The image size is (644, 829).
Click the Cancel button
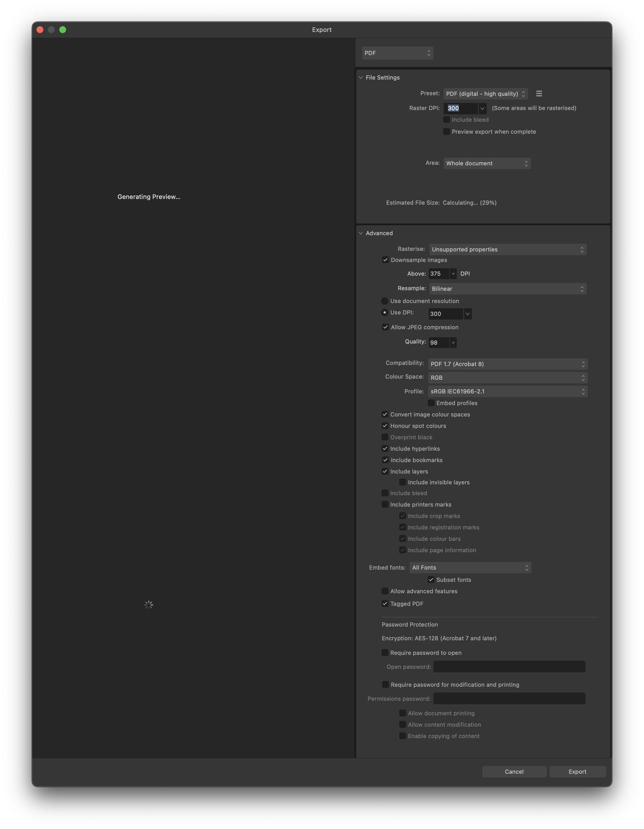click(514, 772)
